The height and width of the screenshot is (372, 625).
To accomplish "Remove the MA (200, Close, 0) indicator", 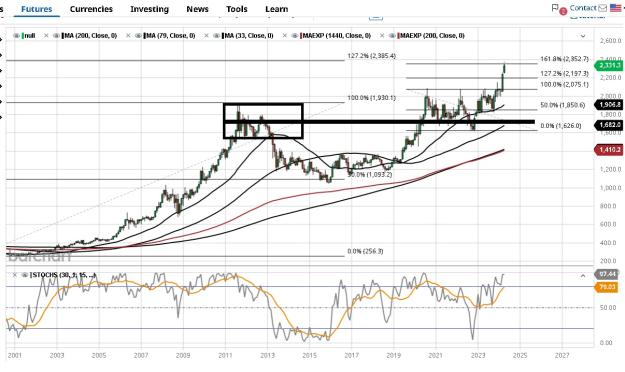I will tap(128, 36).
